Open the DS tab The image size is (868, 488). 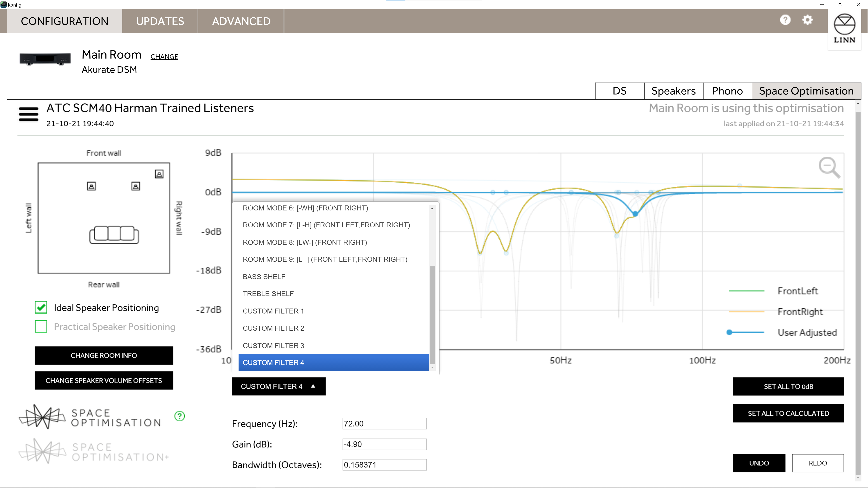tap(619, 91)
